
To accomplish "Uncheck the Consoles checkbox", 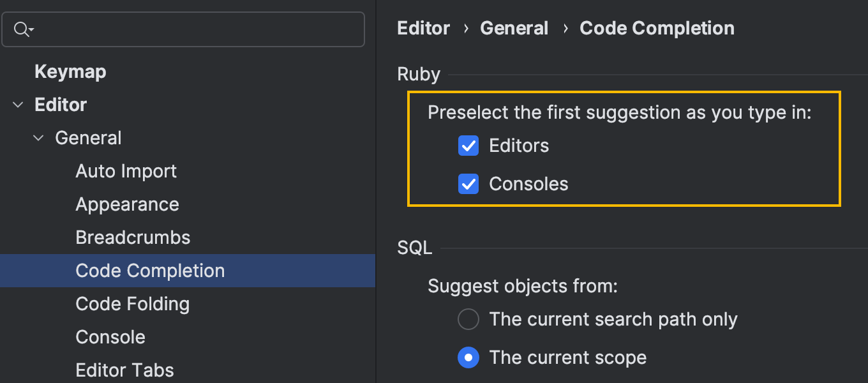I will coord(468,184).
